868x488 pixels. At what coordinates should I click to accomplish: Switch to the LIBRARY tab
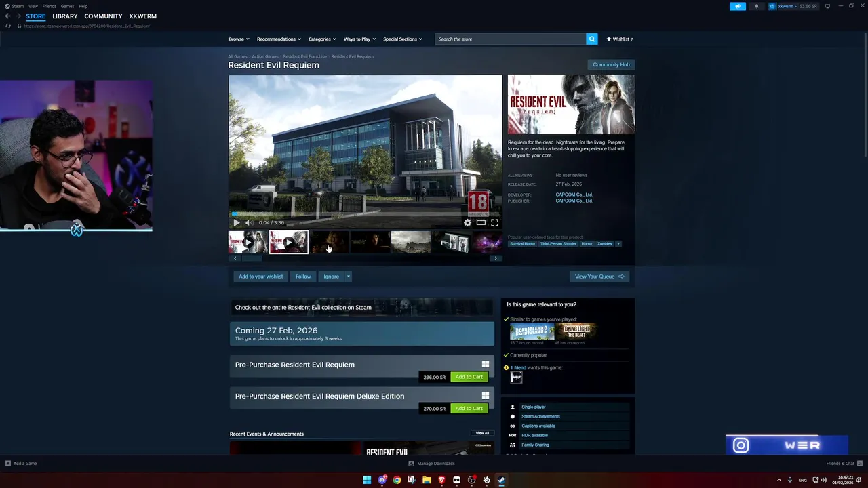tap(65, 16)
